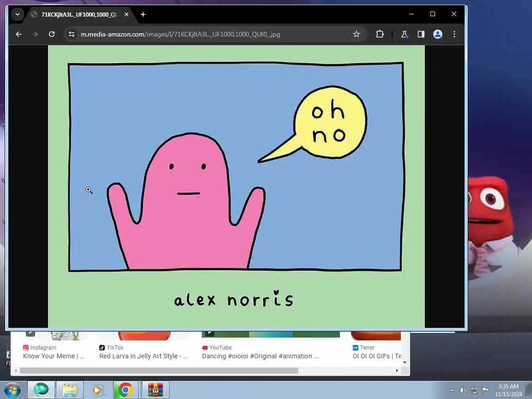
Task: Click the YouTube source icon
Action: pos(205,347)
